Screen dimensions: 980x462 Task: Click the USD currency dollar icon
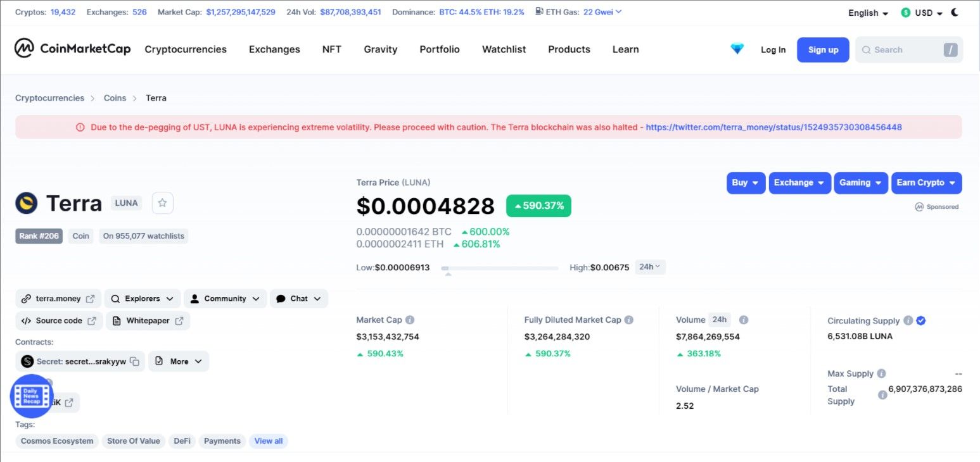coord(906,13)
